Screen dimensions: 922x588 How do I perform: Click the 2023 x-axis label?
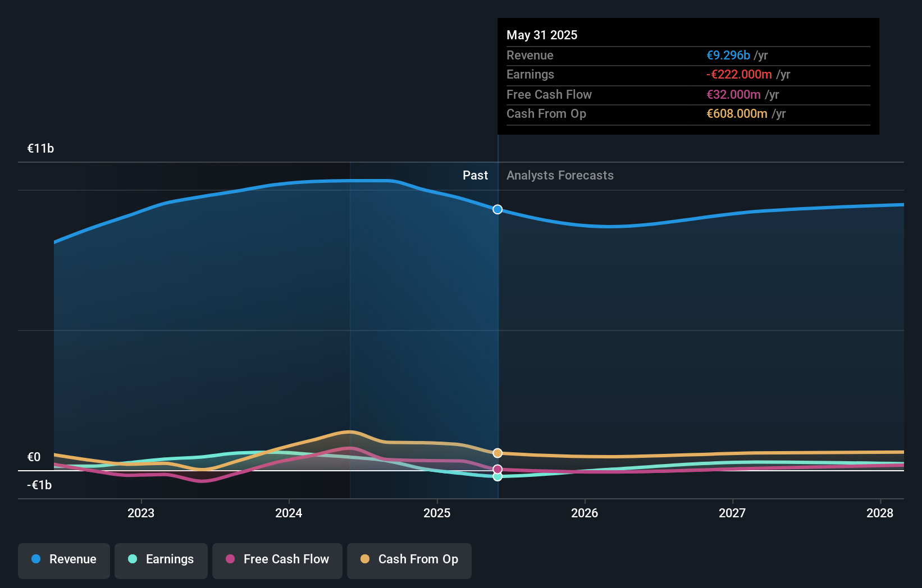point(141,513)
